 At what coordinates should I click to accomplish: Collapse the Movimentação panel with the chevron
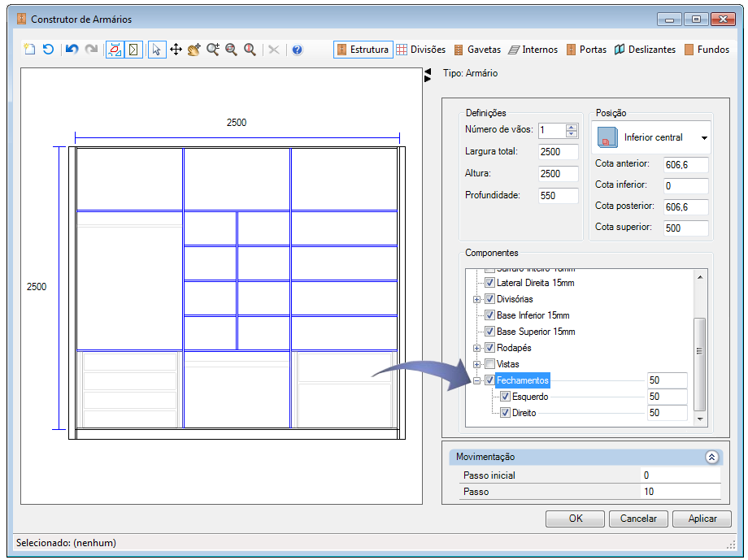pos(711,457)
